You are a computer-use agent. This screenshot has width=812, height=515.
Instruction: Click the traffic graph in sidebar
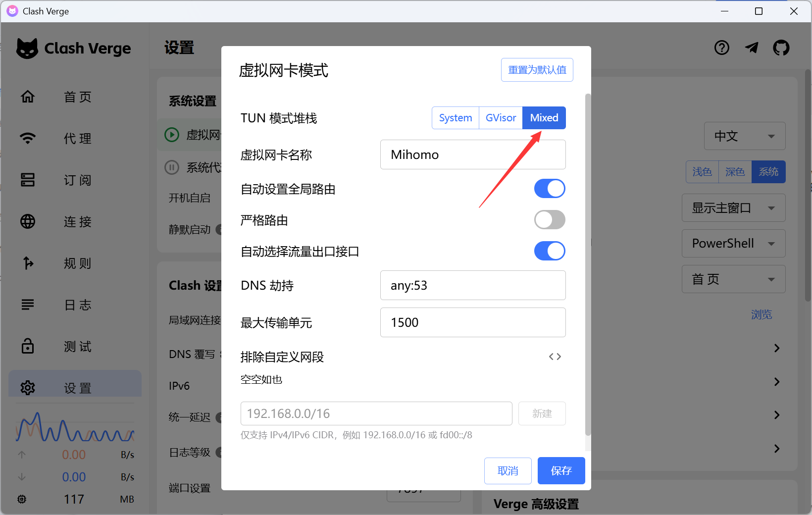pos(75,426)
